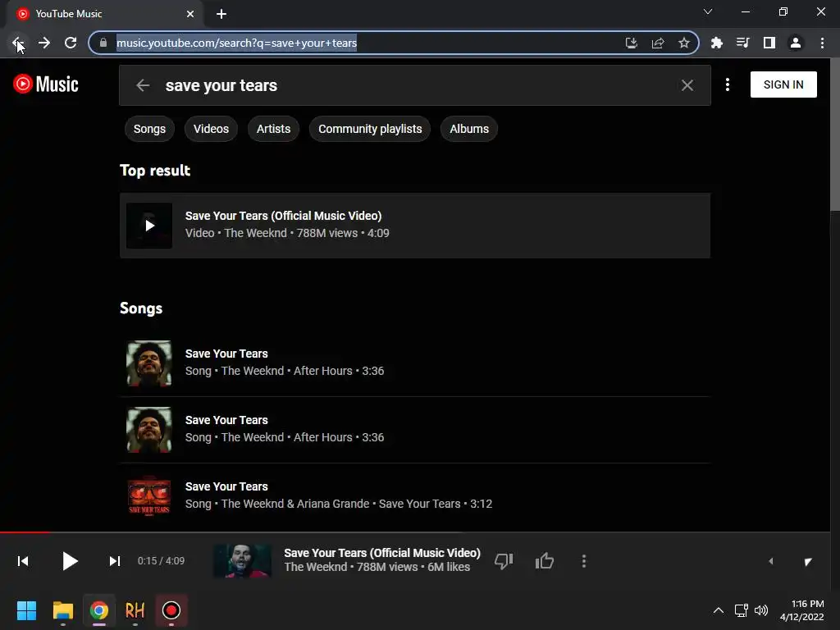This screenshot has height=630, width=840.
Task: Open the RH app on the taskbar
Action: 135,610
